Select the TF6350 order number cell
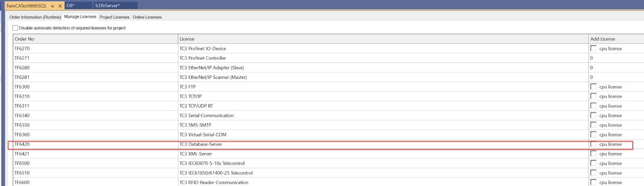The width and height of the screenshot is (644, 186). pos(95,125)
